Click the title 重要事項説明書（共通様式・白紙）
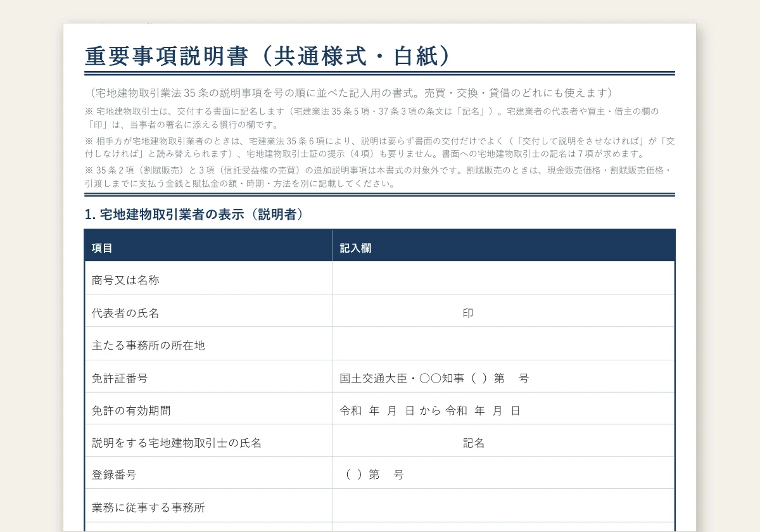Viewport: 760px width, 532px height. 269,56
